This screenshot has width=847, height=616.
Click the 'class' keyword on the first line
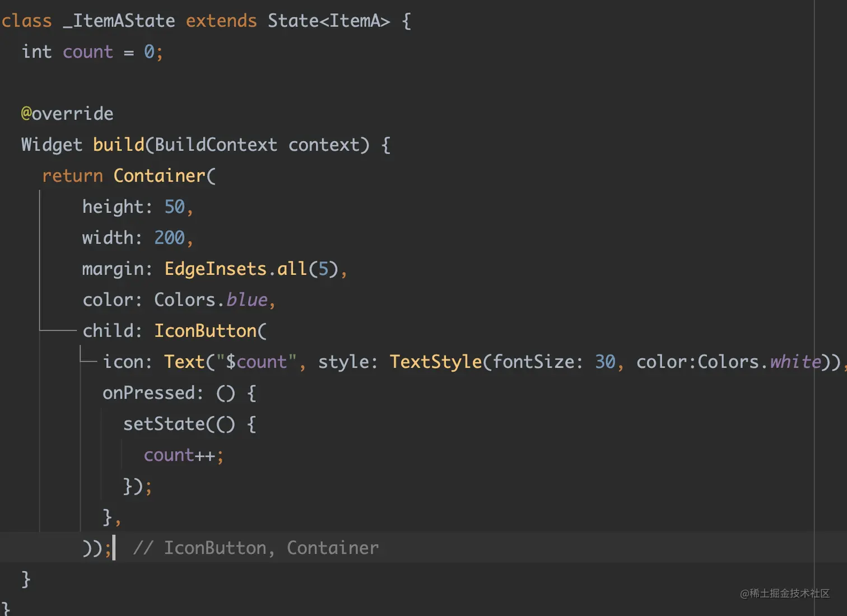click(x=26, y=21)
